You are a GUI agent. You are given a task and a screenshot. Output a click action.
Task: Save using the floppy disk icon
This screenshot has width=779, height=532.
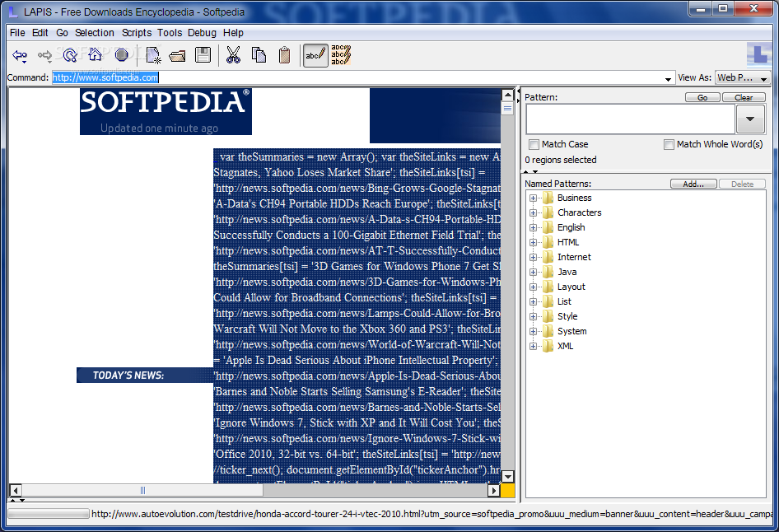coord(203,54)
